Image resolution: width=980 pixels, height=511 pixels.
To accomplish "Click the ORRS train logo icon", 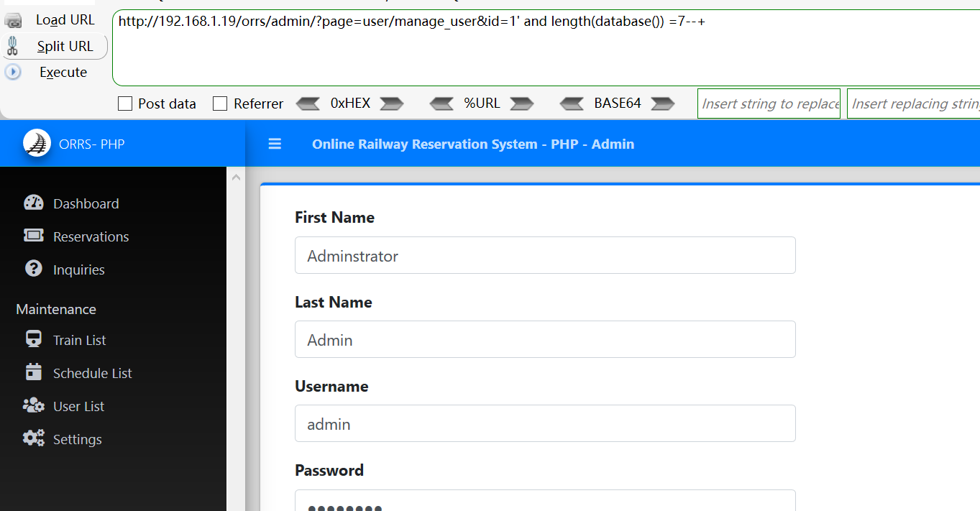I will point(37,144).
